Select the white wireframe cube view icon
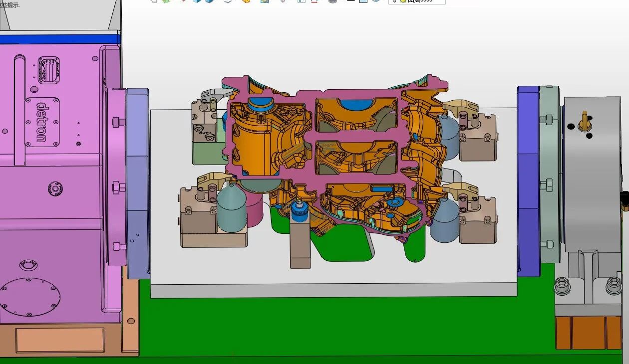 pos(228,1)
